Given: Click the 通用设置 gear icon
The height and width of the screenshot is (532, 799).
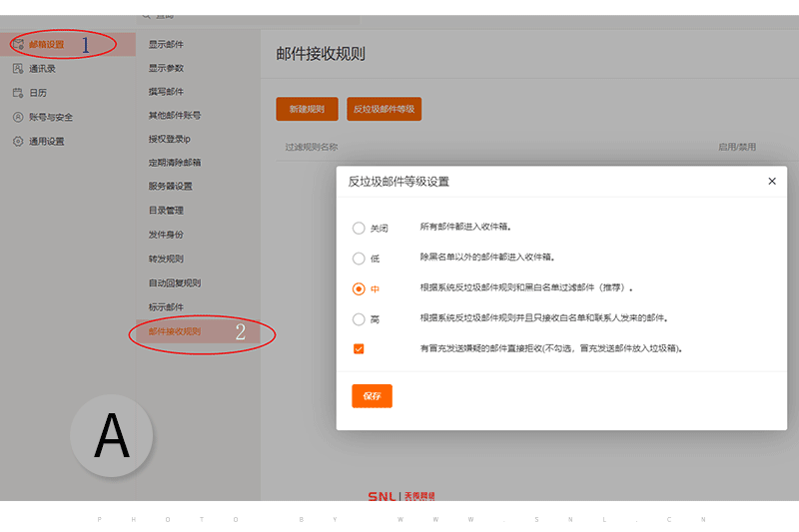Looking at the screenshot, I should [18, 142].
